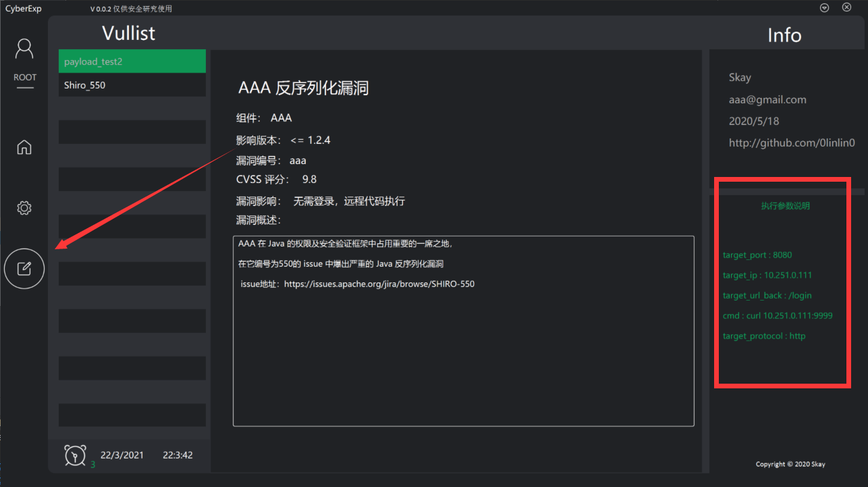Image resolution: width=868 pixels, height=487 pixels.
Task: Click the date 22/3/2021 in footer
Action: point(122,455)
